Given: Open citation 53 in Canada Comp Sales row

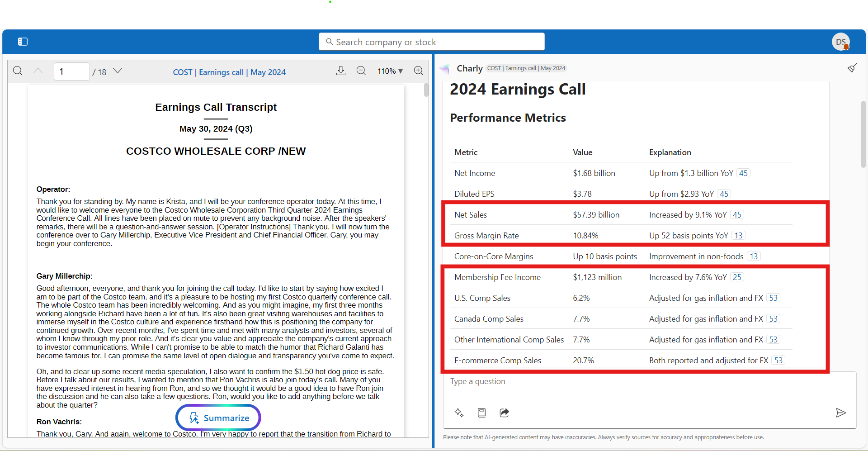Looking at the screenshot, I should [774, 319].
